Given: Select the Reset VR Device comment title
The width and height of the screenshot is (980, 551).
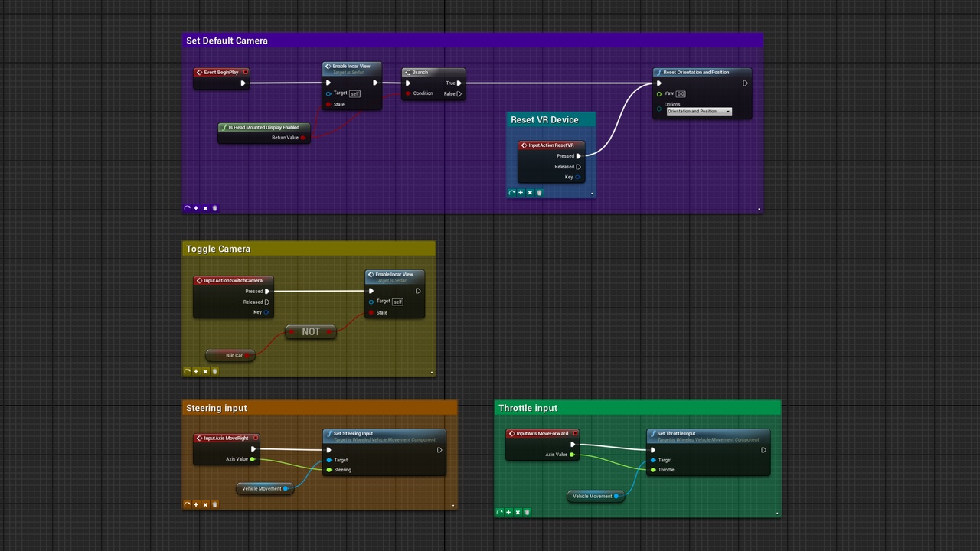Looking at the screenshot, I should coord(544,120).
